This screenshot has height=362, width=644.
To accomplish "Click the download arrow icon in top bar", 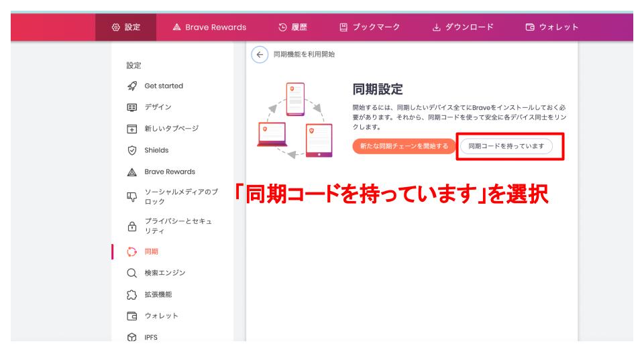I will (437, 27).
